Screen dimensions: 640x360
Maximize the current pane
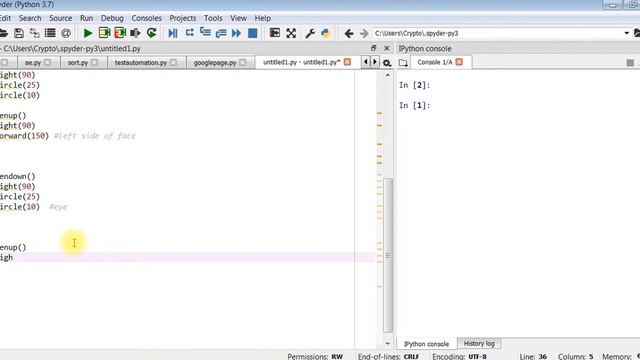275,33
